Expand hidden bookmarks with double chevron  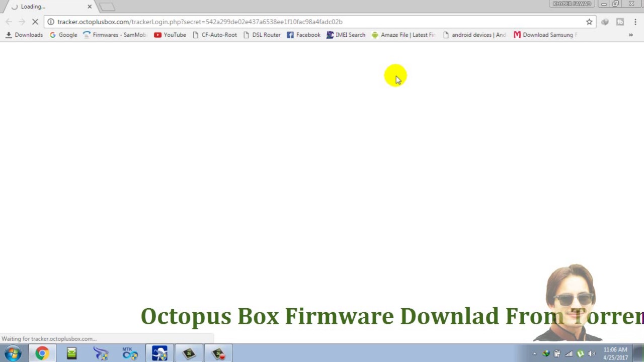click(630, 35)
